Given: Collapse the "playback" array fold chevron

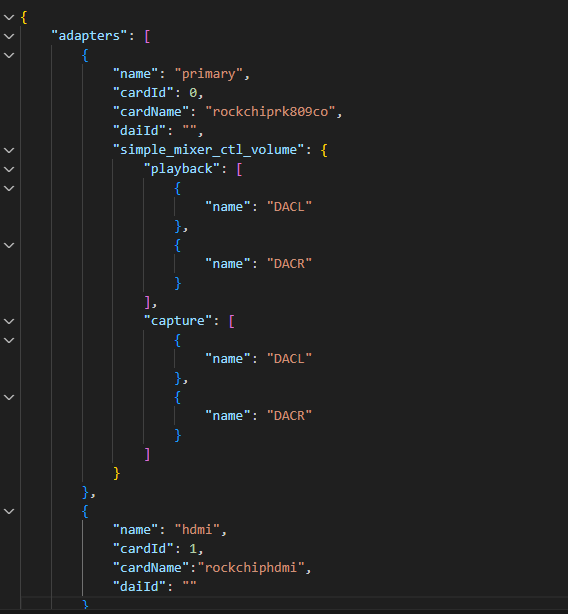Looking at the screenshot, I should [x=9, y=170].
